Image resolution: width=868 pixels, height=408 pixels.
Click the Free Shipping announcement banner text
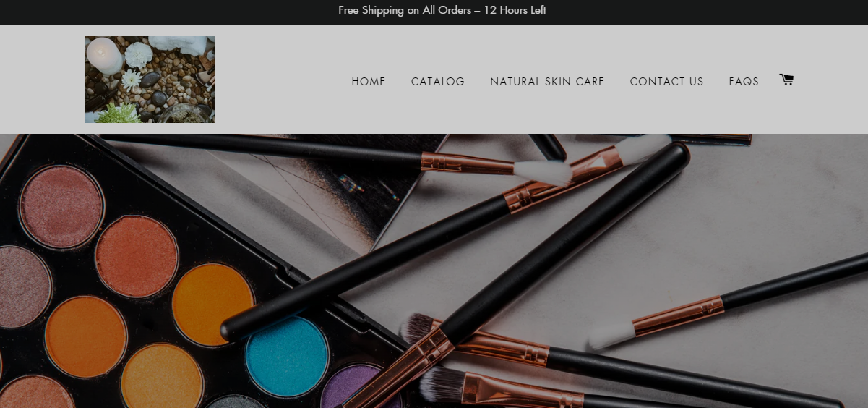tap(442, 10)
